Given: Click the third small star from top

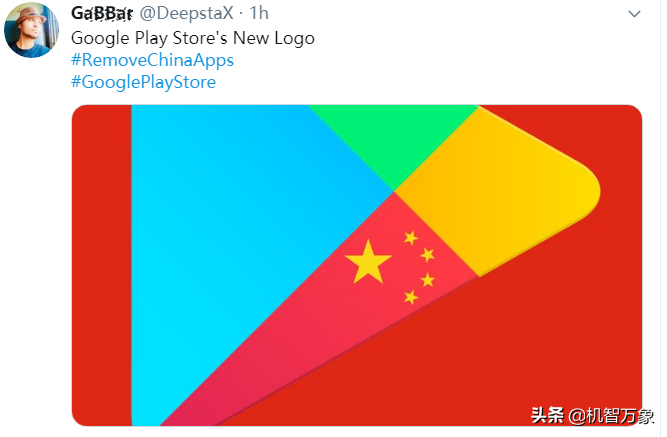Looking at the screenshot, I should point(428,280).
